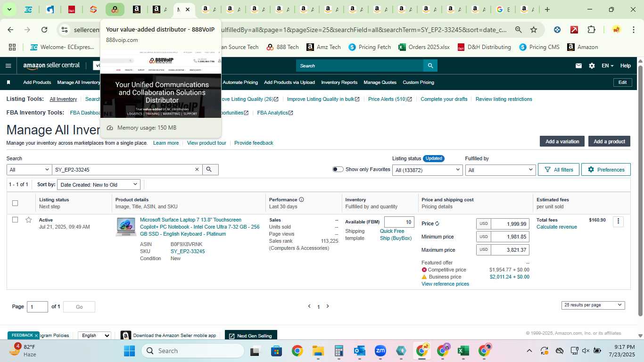Viewport: 644px width, 362px height.
Task: Click Calculate revenue link
Action: [x=557, y=227]
